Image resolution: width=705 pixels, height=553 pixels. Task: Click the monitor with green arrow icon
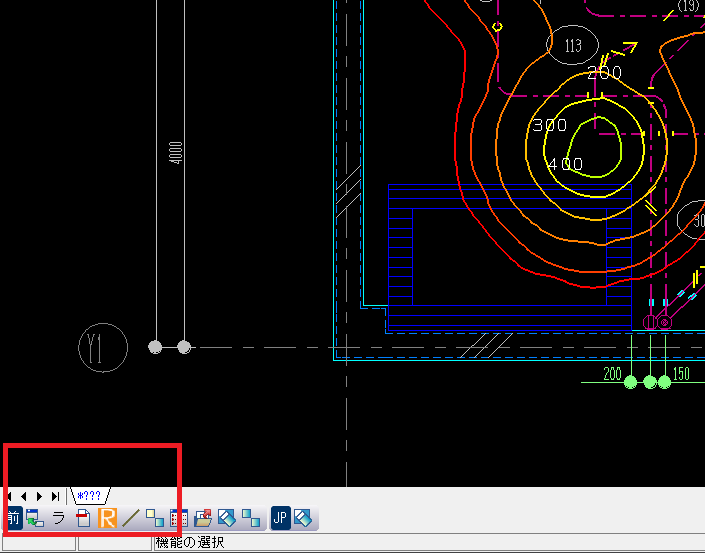[36, 518]
